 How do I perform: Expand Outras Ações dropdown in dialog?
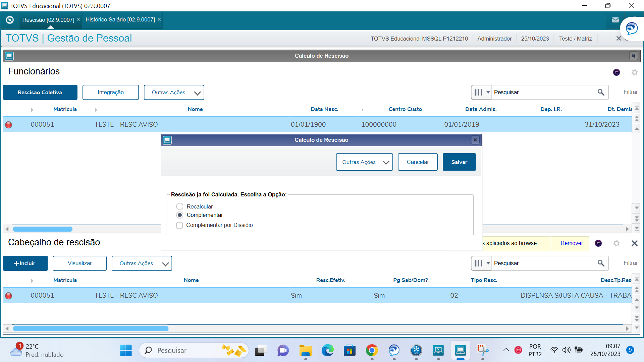(x=364, y=162)
